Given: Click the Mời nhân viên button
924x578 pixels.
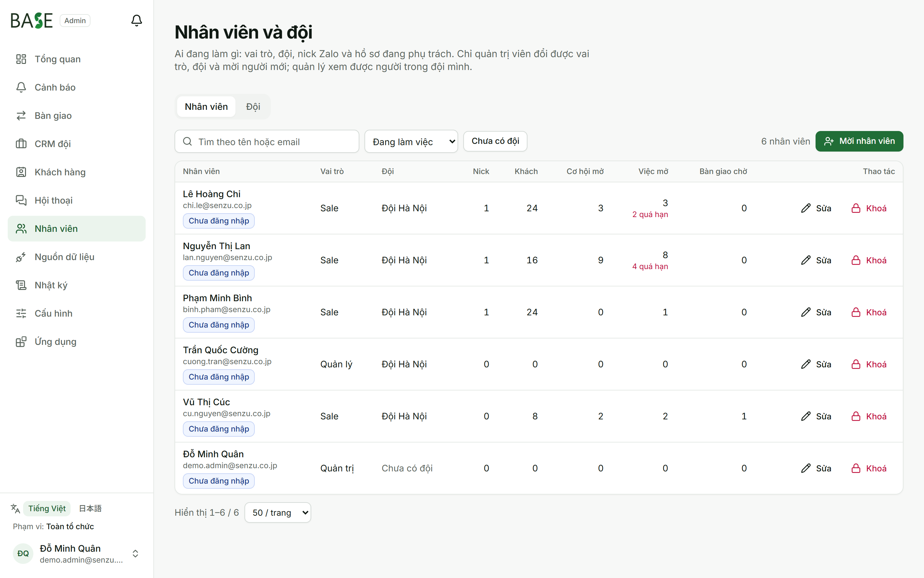Looking at the screenshot, I should [x=859, y=141].
